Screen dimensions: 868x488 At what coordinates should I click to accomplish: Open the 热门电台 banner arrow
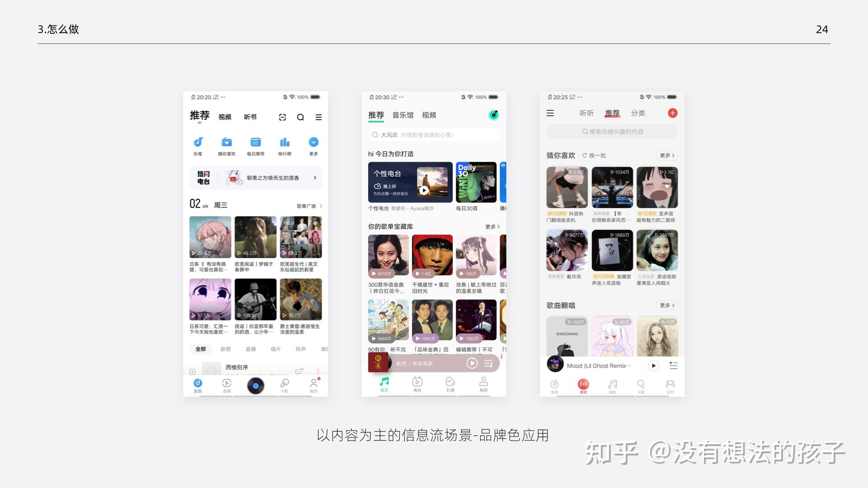[x=315, y=178]
